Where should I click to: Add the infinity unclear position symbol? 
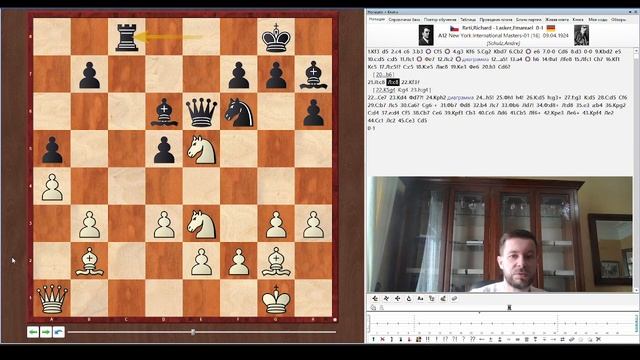click(518, 339)
